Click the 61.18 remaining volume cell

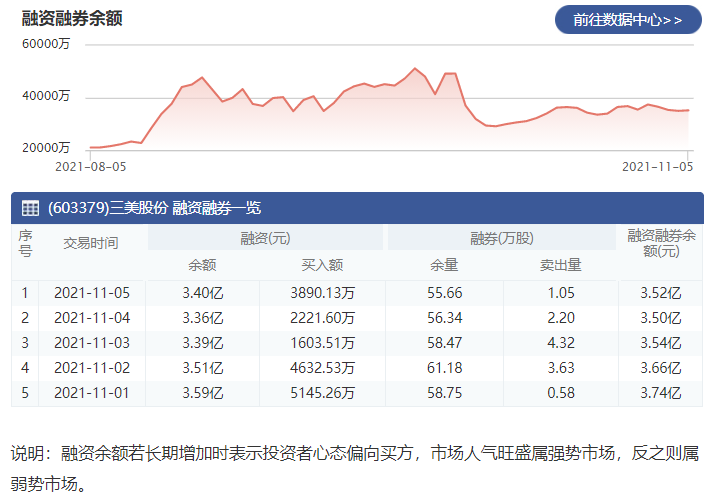click(445, 368)
